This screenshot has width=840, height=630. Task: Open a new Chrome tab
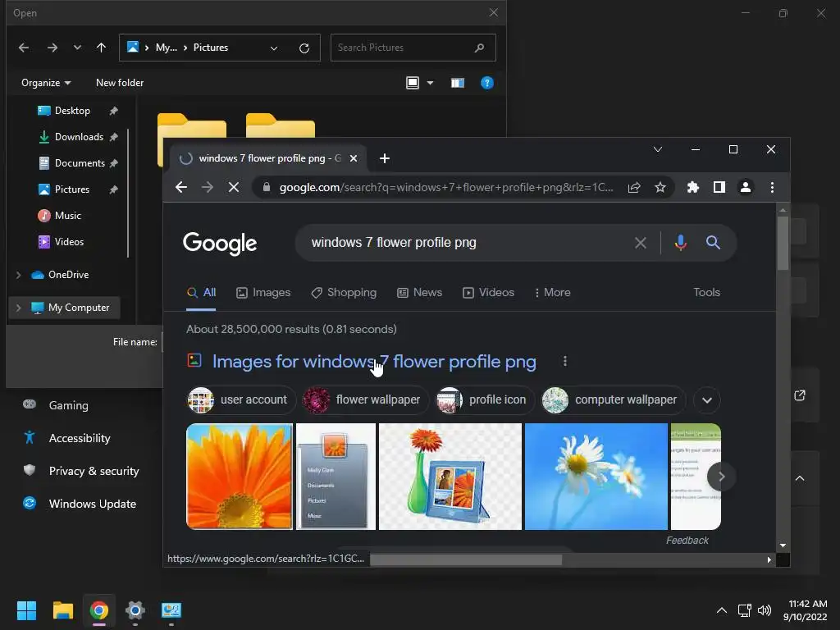(384, 158)
